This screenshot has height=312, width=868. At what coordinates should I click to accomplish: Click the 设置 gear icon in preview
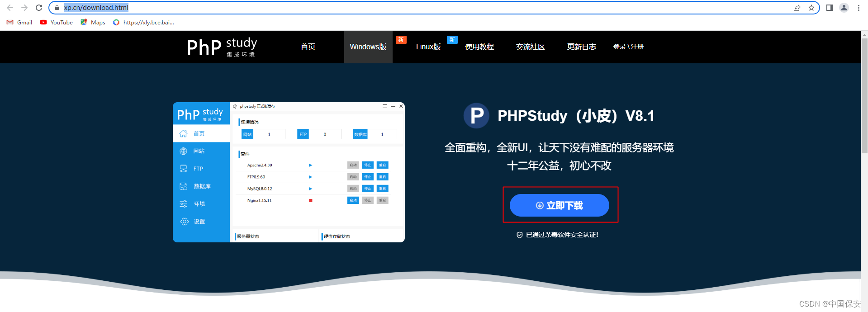click(184, 222)
